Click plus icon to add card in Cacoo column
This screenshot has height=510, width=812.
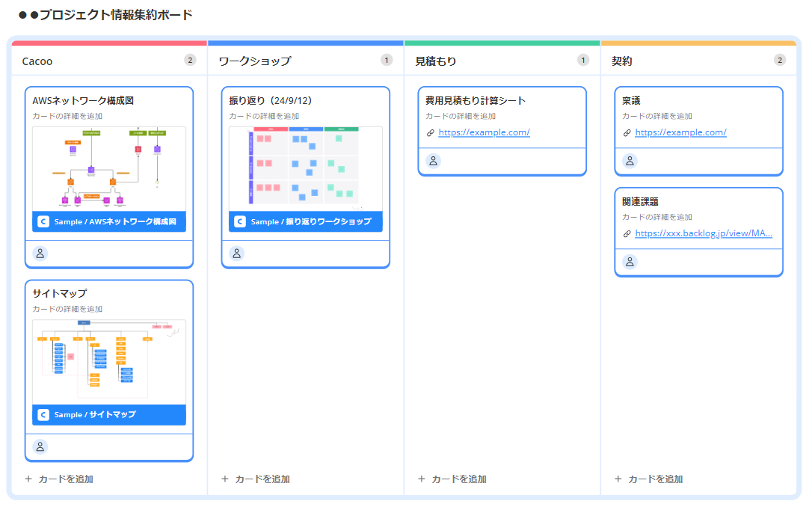(x=28, y=479)
